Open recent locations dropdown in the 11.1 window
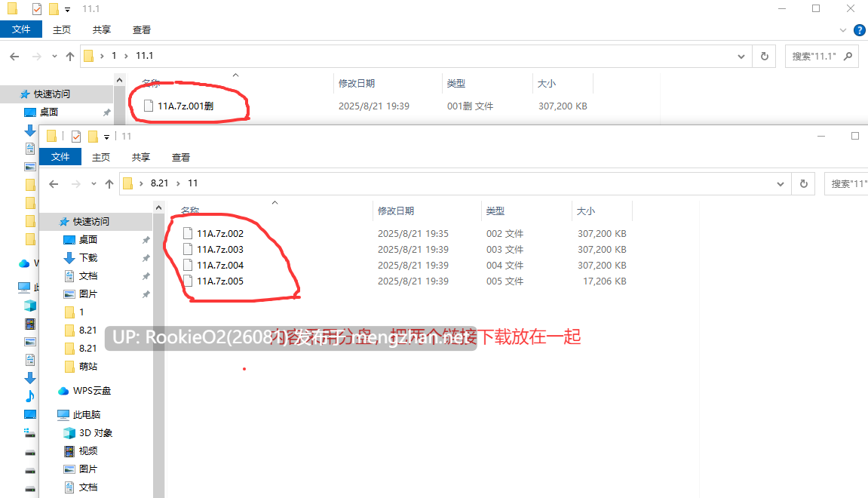The image size is (868, 498). (x=54, y=57)
